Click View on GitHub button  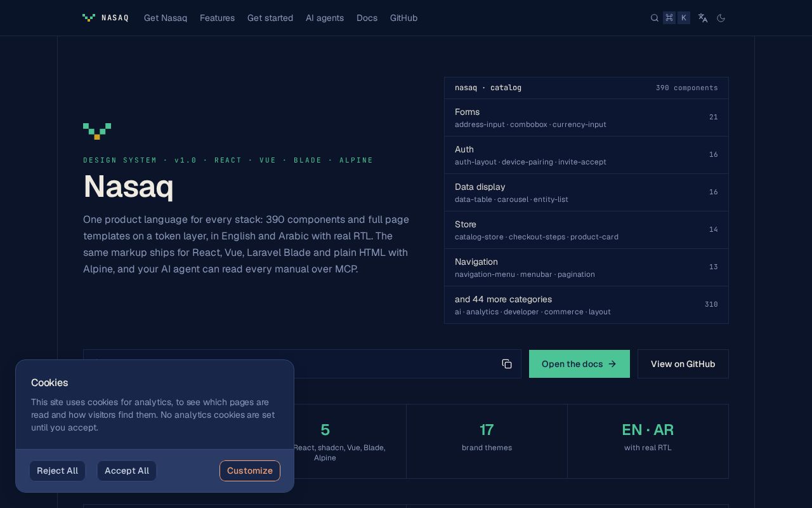tap(683, 364)
